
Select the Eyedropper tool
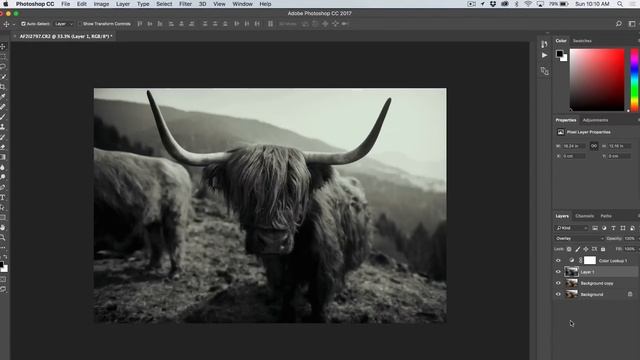3,97
